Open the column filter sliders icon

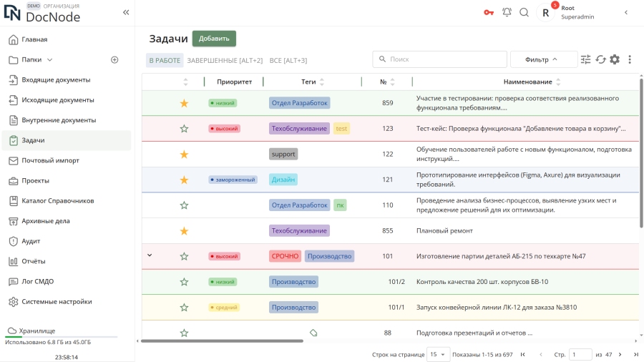tap(586, 59)
